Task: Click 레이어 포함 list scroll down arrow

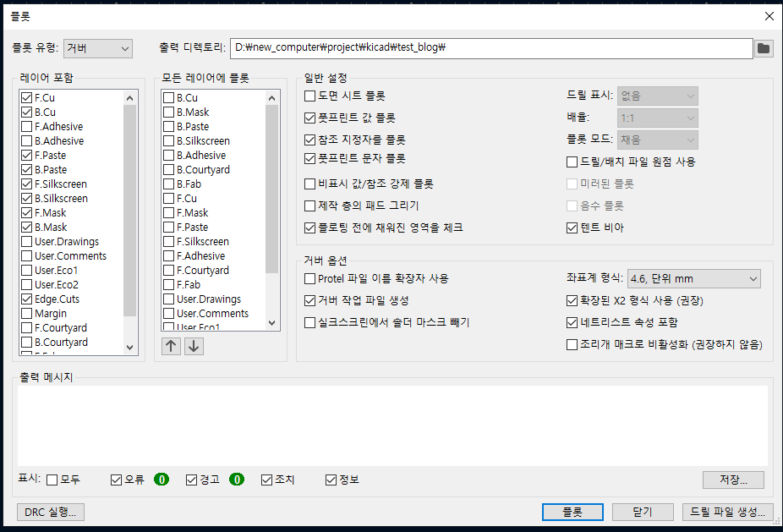Action: 130,348
